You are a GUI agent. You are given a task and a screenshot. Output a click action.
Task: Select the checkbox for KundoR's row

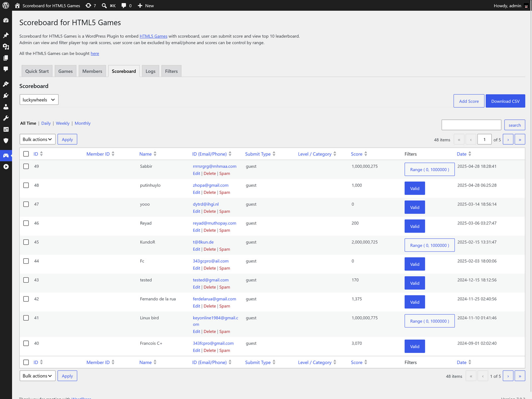26,242
